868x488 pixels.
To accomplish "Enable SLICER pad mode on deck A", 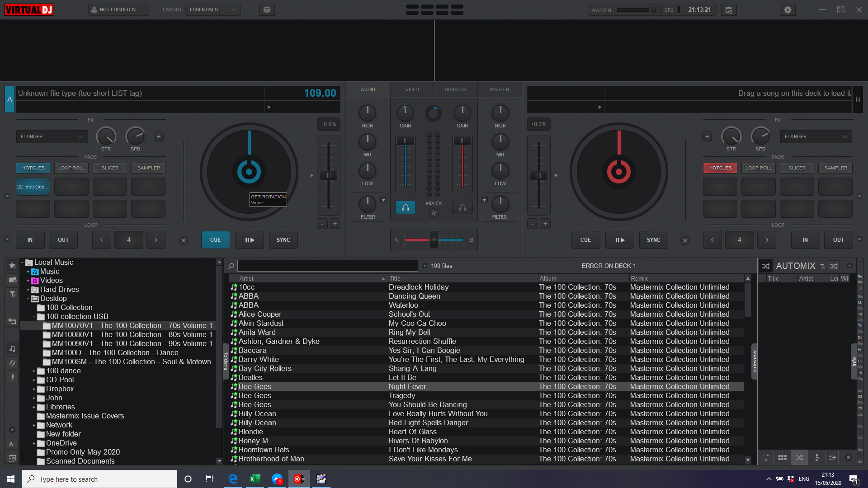I will 110,168.
